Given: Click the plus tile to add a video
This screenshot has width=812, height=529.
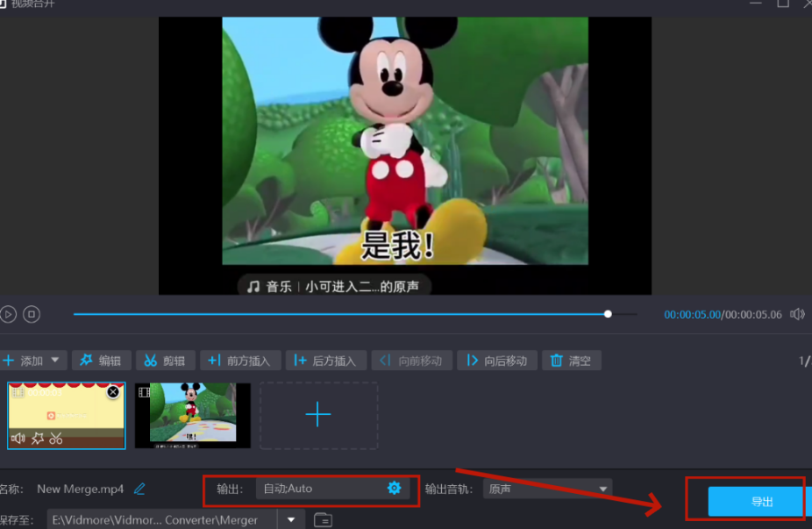Looking at the screenshot, I should (318, 416).
